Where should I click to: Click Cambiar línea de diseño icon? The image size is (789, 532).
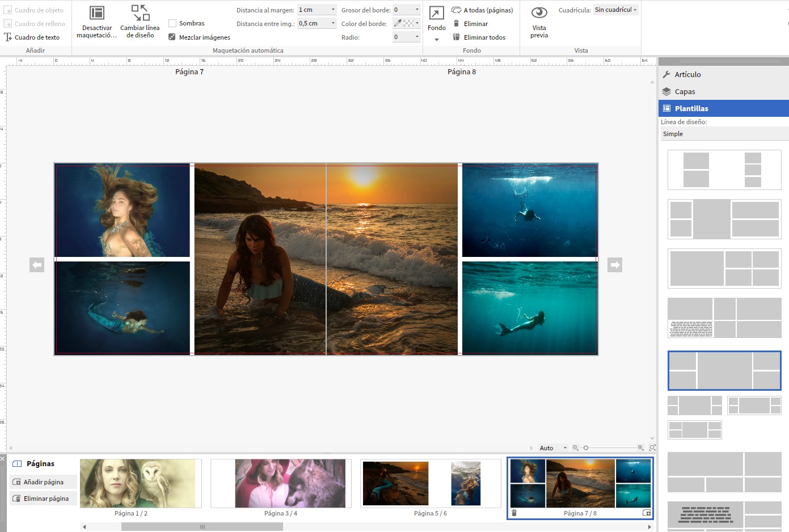(x=140, y=13)
